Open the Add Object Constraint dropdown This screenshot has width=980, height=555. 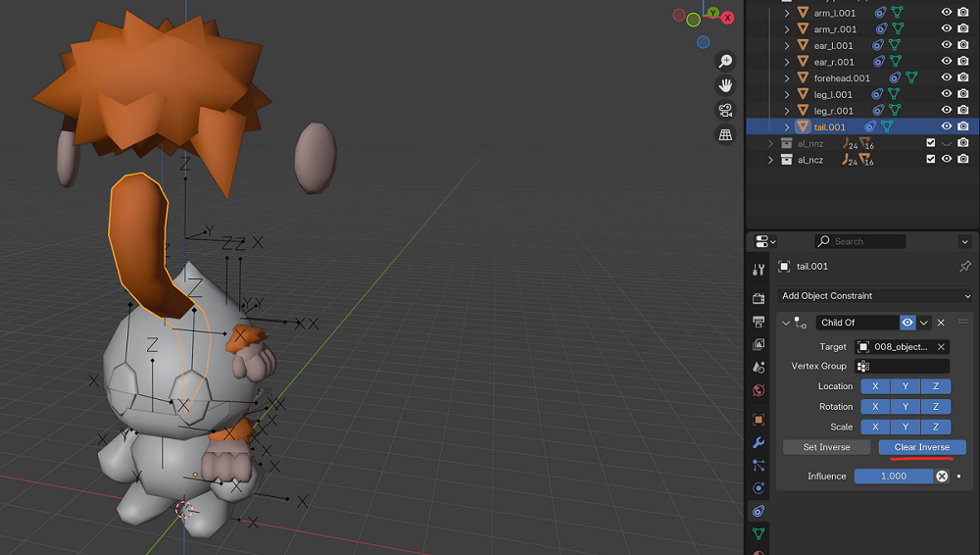[x=874, y=295]
